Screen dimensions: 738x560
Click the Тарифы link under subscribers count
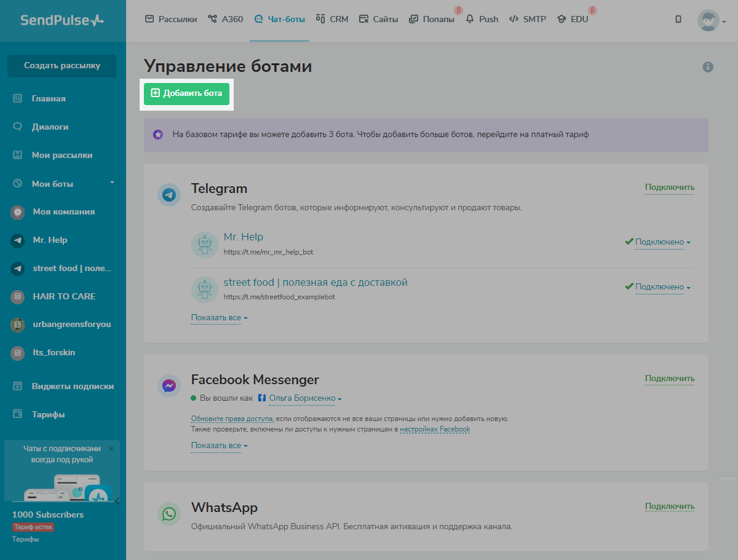(25, 539)
